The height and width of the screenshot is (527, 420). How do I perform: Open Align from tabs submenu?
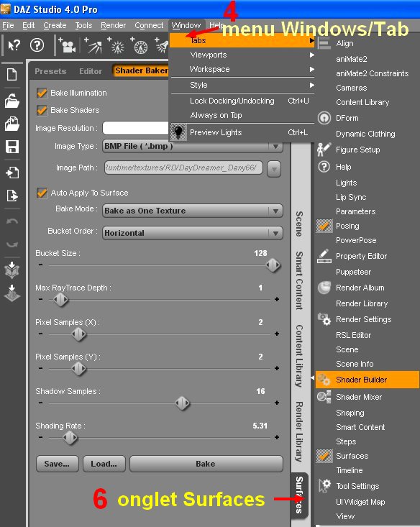coord(344,43)
